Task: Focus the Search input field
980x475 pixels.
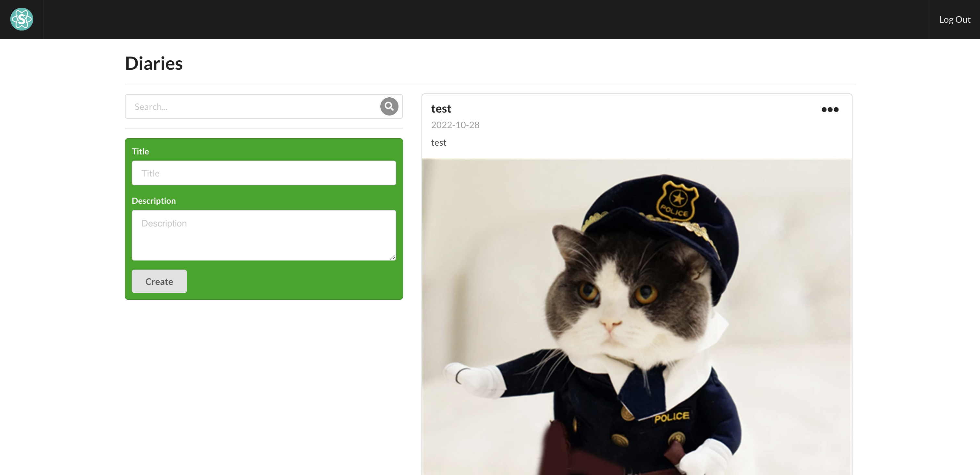Action: click(251, 107)
